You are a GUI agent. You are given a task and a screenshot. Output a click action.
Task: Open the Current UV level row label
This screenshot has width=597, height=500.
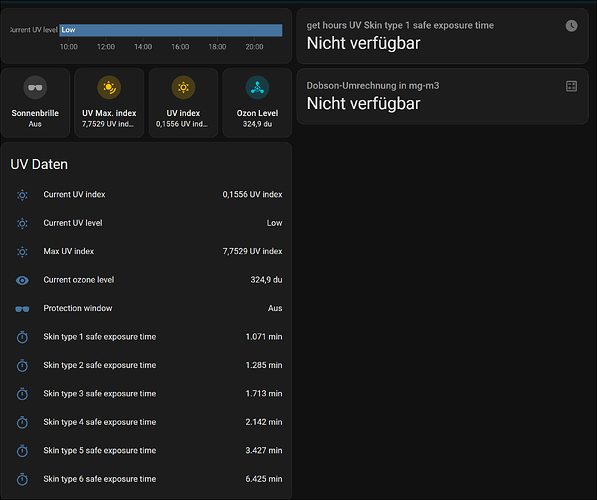tap(73, 223)
